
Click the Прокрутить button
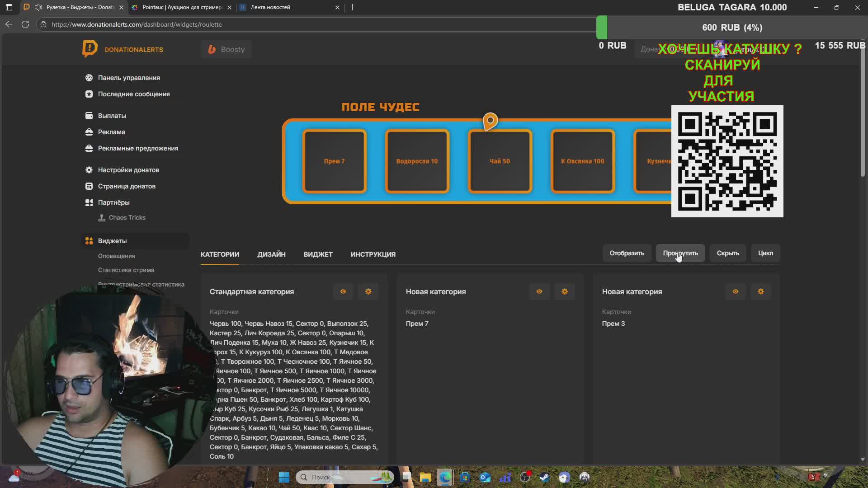coord(680,253)
